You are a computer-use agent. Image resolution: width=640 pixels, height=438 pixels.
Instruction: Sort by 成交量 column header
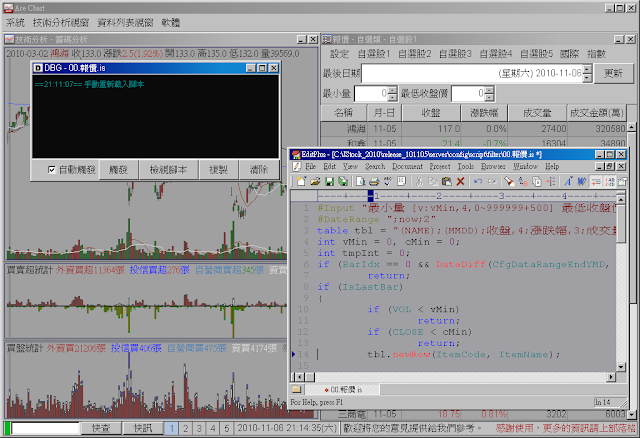(x=537, y=113)
